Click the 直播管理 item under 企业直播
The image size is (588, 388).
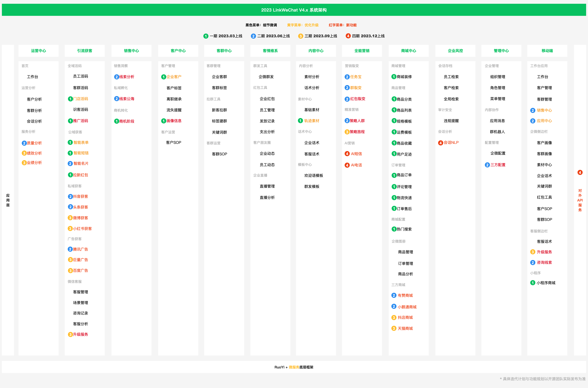(267, 186)
